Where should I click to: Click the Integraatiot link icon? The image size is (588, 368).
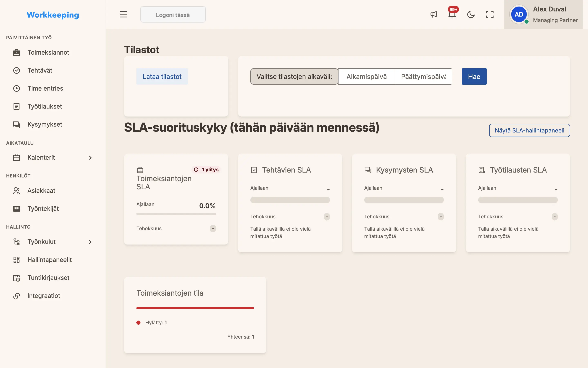coord(17,296)
